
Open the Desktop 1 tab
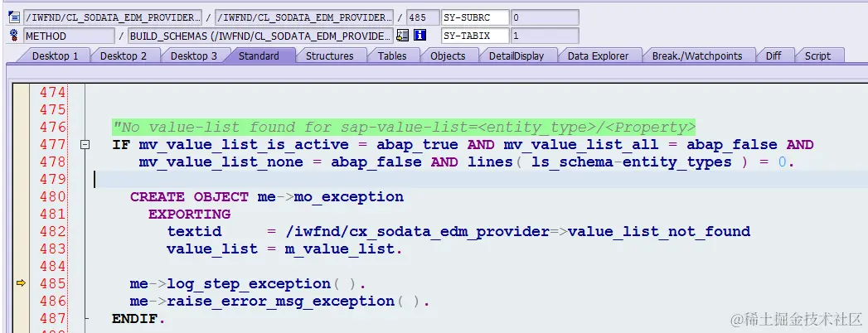[x=55, y=55]
